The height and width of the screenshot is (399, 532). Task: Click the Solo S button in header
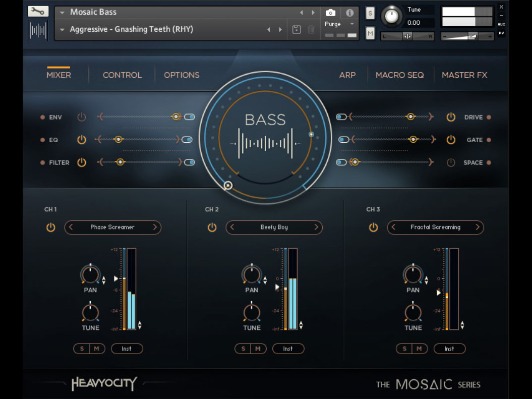pyautogui.click(x=370, y=13)
